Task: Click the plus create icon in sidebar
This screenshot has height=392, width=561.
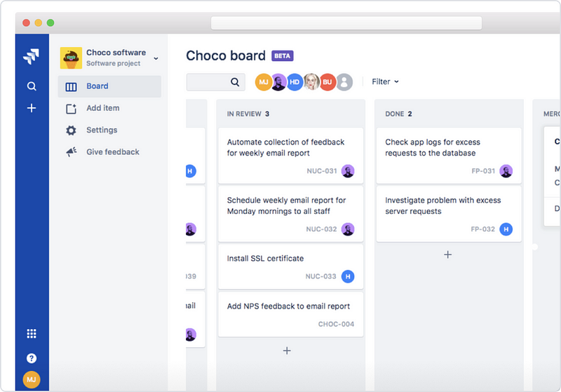Action: [x=32, y=108]
